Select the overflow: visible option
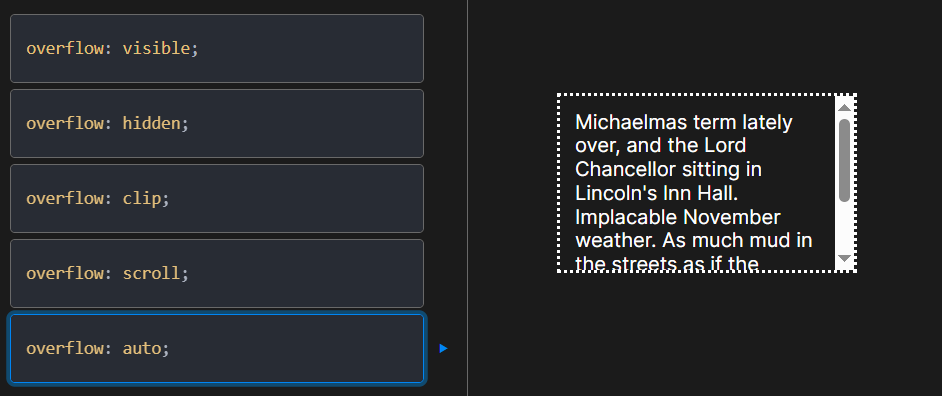Image resolution: width=942 pixels, height=396 pixels. 217,49
